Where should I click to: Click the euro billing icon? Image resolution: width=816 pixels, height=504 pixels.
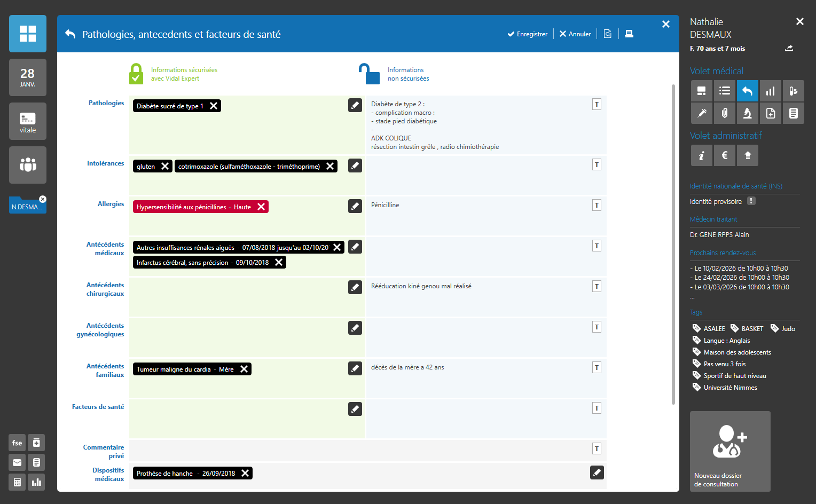[725, 155]
